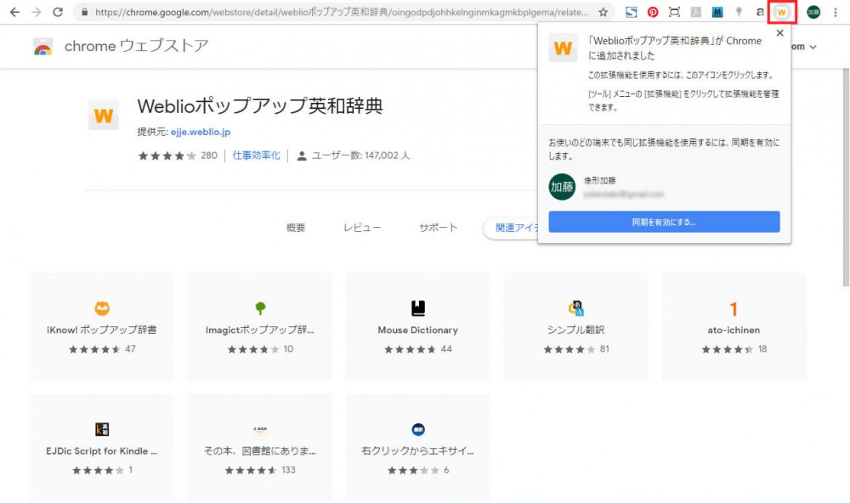Click the chrome ウェブストア title
The image size is (850, 504).
[x=137, y=46]
